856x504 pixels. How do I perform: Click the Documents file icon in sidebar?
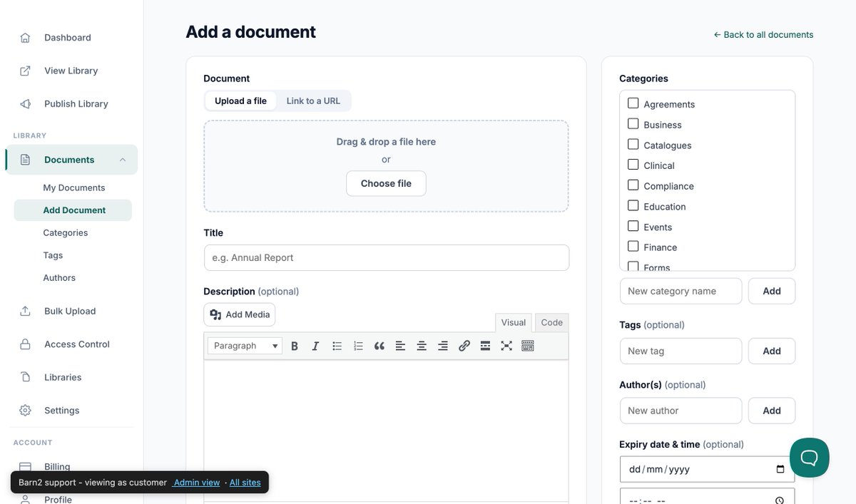coord(25,160)
